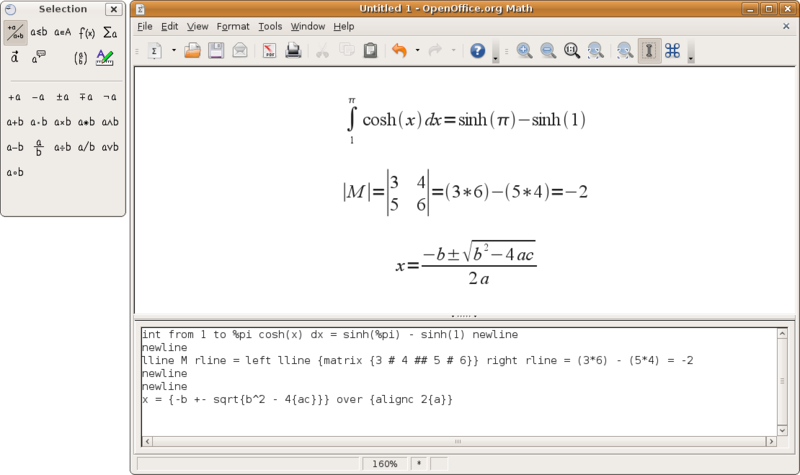The height and width of the screenshot is (475, 800).
Task: Zoom out with minus magnifier icon
Action: coord(548,51)
